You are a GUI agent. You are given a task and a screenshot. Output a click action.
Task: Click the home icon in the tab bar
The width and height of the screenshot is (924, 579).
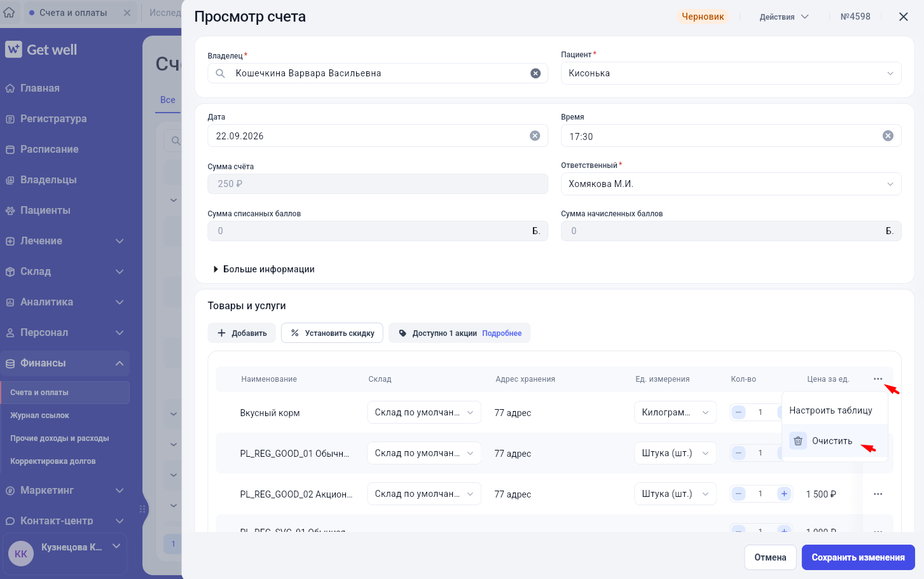(9, 13)
